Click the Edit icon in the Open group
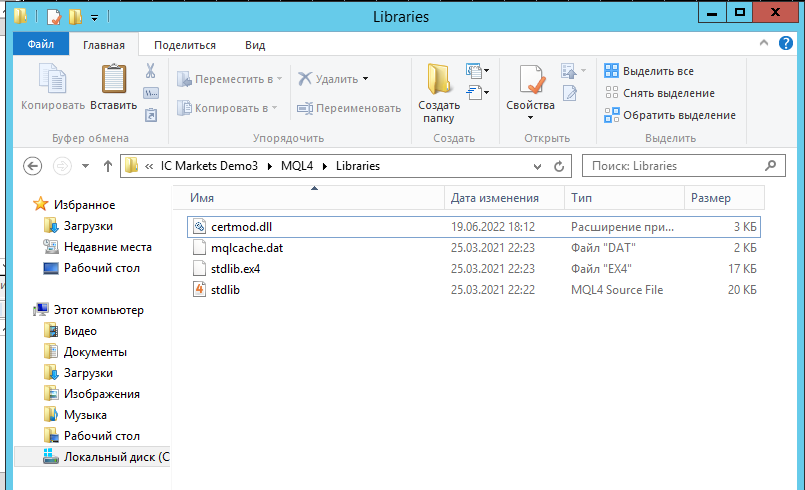Screen dimensions: 805x490 [x=570, y=93]
